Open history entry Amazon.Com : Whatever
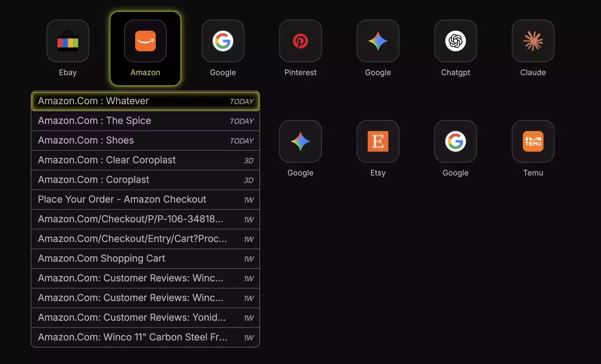Screen dimensions: 601x364 click(145, 101)
